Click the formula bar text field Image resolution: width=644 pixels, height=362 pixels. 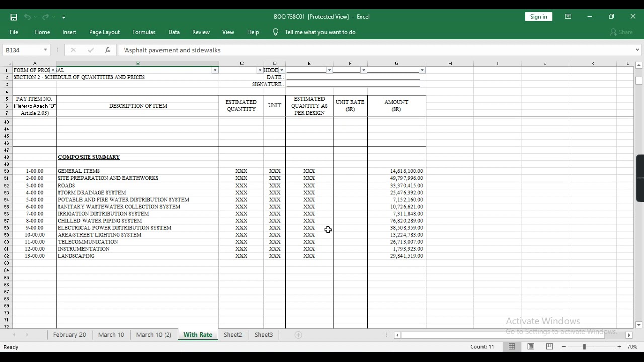click(x=376, y=50)
